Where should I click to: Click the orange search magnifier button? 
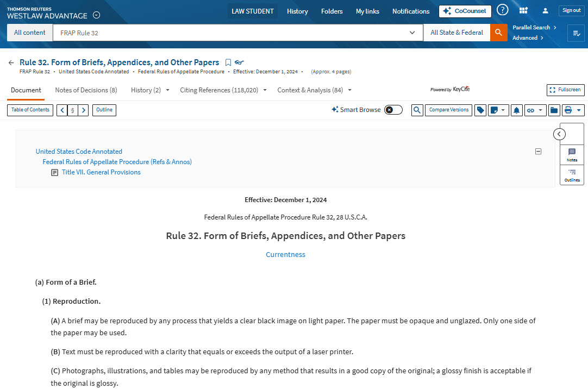coord(498,33)
